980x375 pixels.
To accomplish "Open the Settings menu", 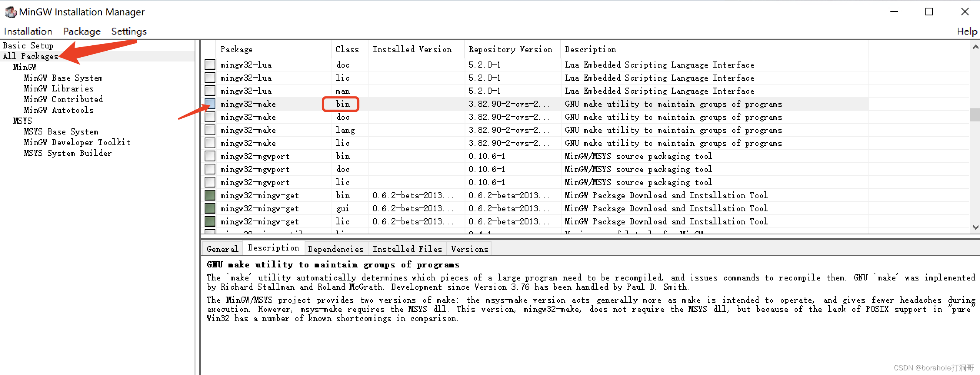I will coord(129,32).
